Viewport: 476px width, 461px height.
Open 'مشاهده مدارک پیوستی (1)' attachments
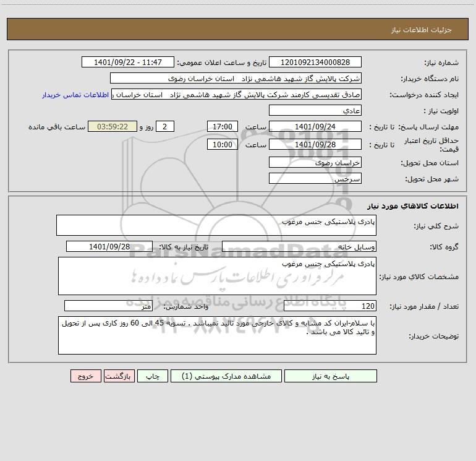point(226,376)
